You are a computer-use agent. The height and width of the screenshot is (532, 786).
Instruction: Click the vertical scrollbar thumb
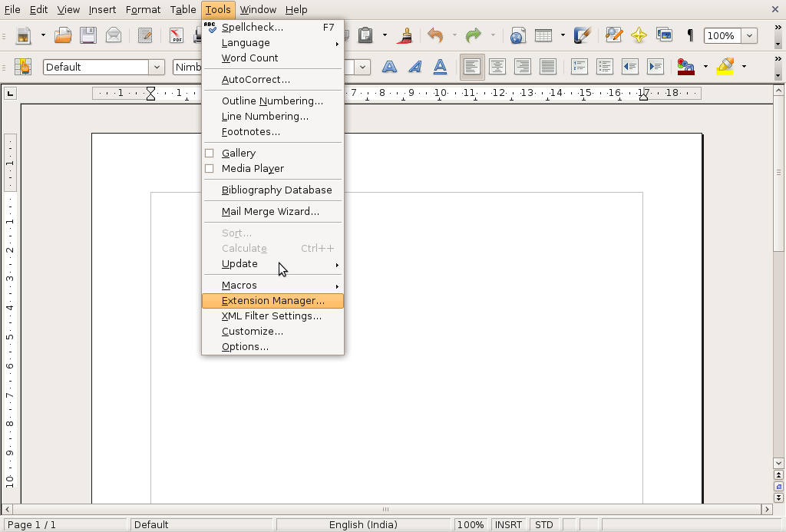(778, 173)
